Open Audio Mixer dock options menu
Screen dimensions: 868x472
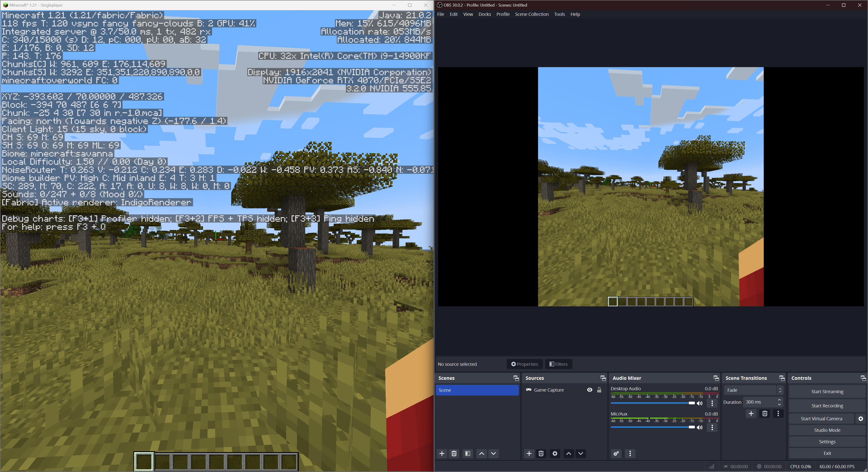630,453
